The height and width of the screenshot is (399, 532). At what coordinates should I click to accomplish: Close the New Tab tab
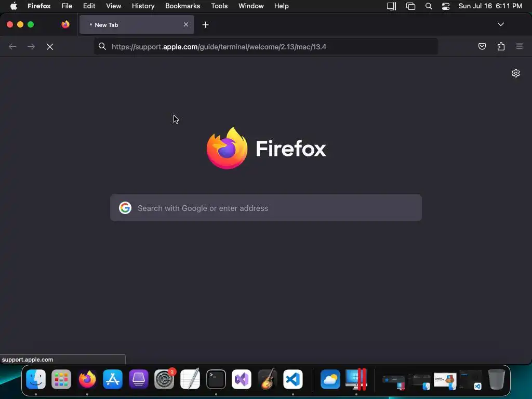[186, 24]
